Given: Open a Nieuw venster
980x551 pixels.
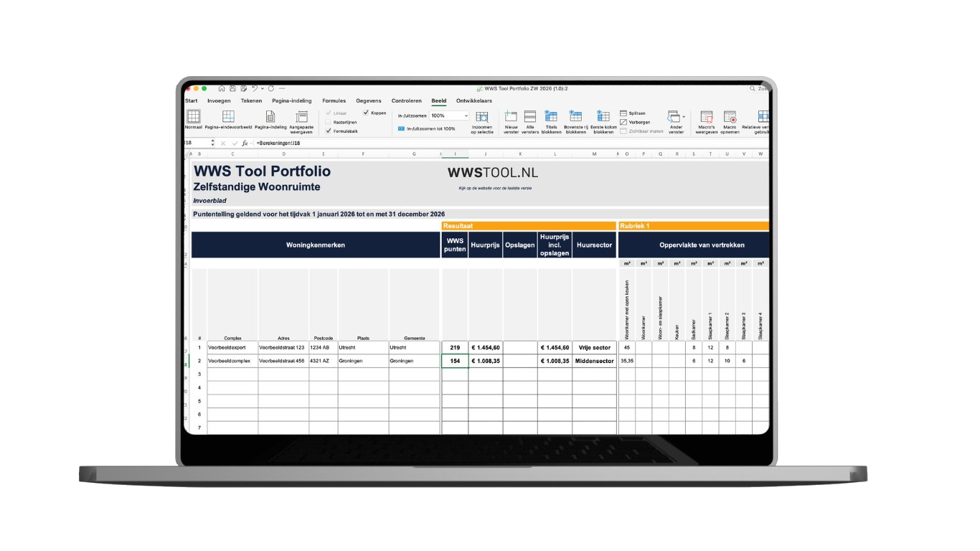Looking at the screenshot, I should (511, 116).
